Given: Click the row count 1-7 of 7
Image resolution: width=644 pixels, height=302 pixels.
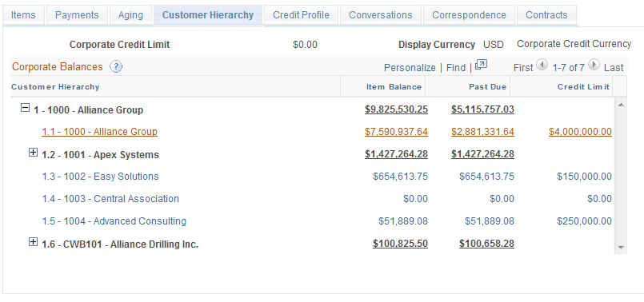Looking at the screenshot, I should [568, 68].
